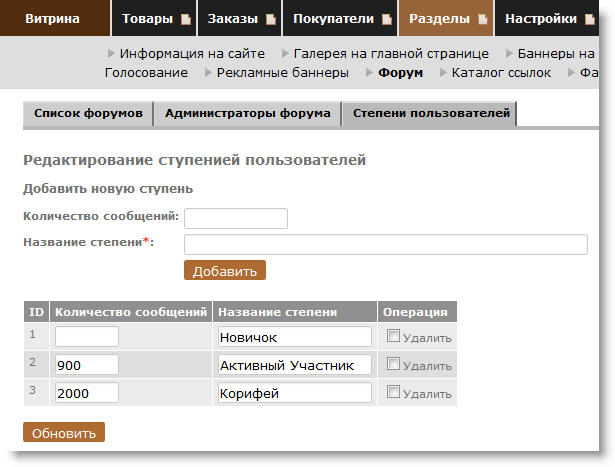The width and height of the screenshot is (615, 467).
Task: Click the page icon next to Разделы
Action: (x=483, y=19)
